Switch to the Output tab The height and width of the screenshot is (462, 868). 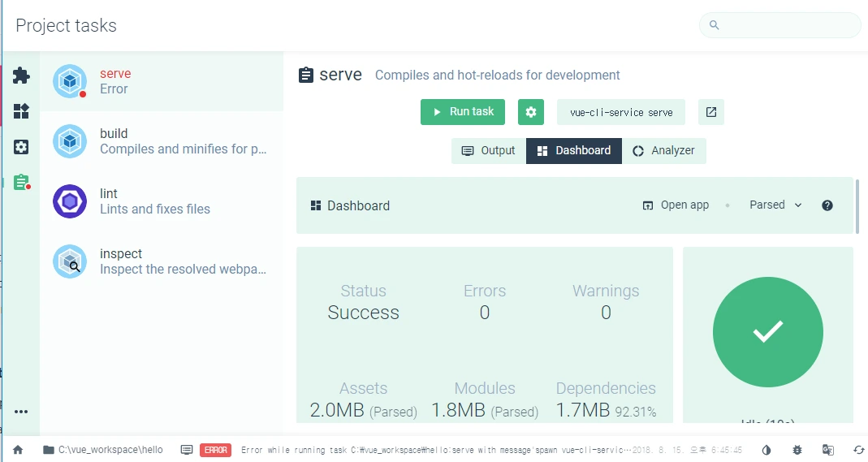[x=488, y=150]
